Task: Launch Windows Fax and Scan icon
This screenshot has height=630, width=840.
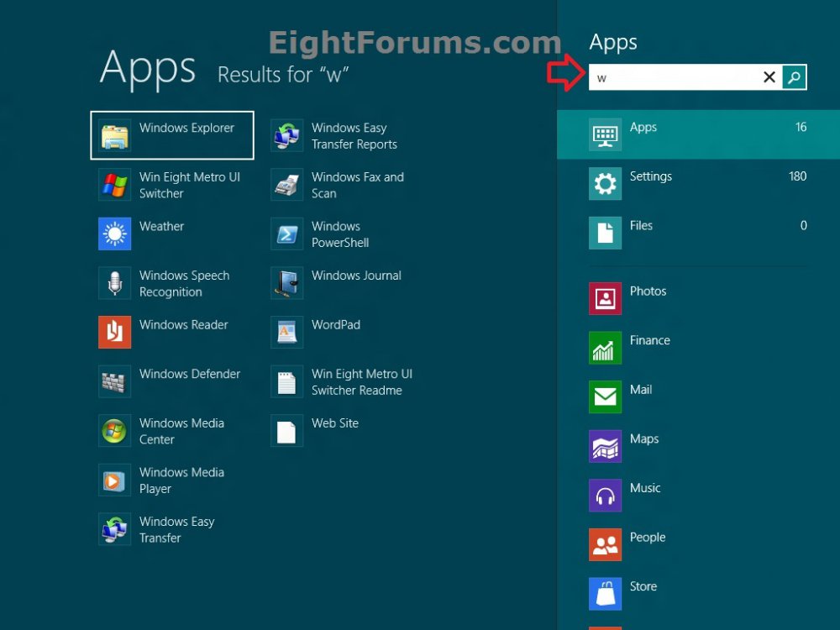Action: [287, 185]
